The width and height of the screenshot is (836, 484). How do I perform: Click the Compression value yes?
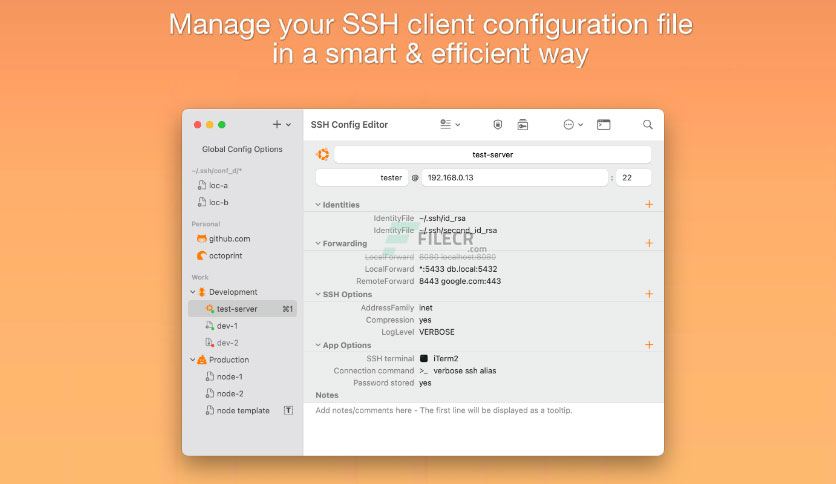[x=425, y=320]
